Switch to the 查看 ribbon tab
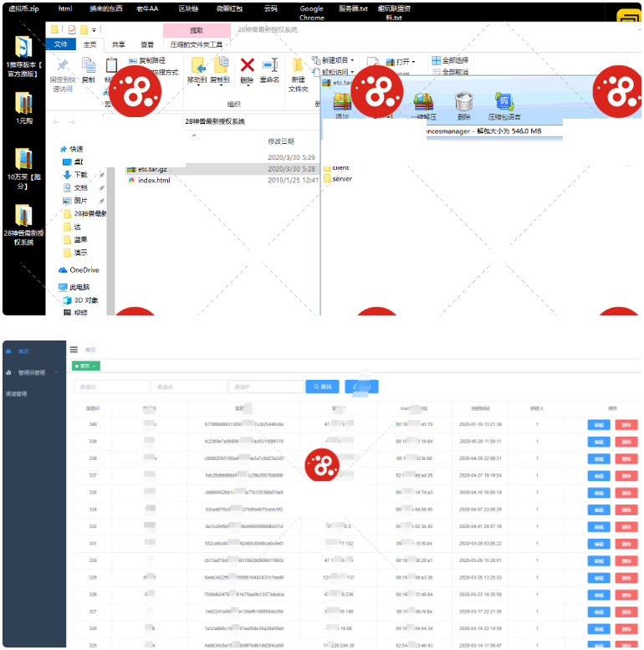The width and height of the screenshot is (644, 650). (147, 44)
